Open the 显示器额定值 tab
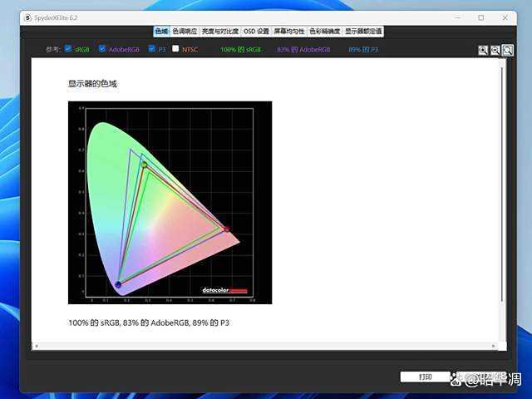532x399 pixels. pyautogui.click(x=363, y=32)
